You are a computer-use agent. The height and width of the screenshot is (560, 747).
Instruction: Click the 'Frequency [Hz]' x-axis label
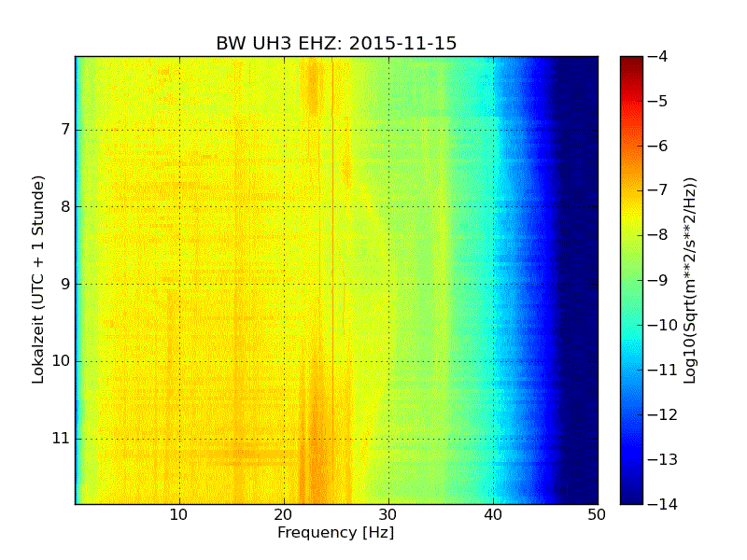pyautogui.click(x=336, y=532)
